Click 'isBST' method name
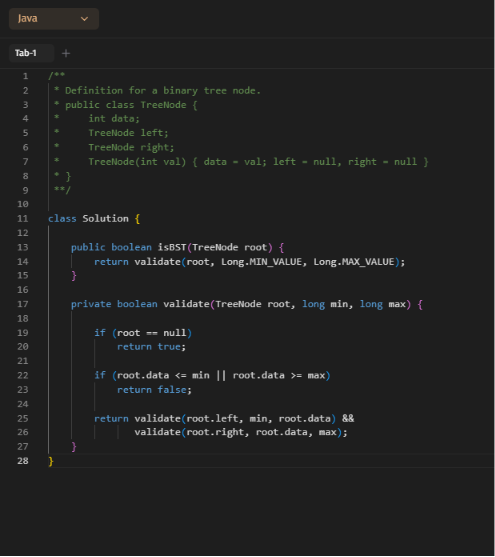The height and width of the screenshot is (557, 495). tap(172, 247)
